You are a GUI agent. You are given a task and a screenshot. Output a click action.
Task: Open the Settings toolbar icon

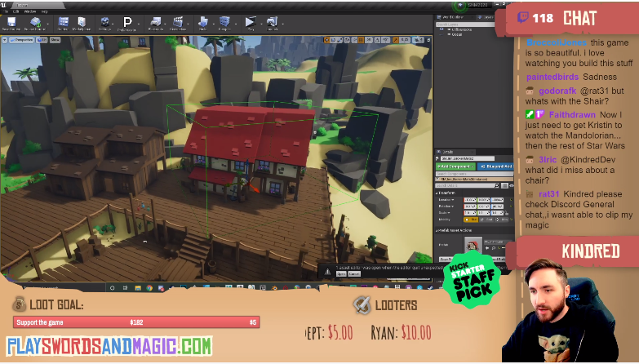click(x=104, y=23)
